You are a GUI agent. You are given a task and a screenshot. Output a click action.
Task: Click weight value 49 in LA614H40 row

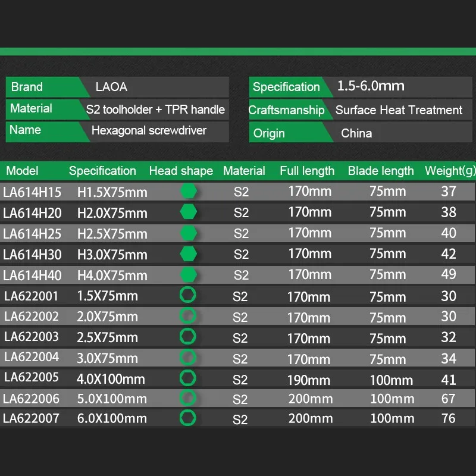449,274
